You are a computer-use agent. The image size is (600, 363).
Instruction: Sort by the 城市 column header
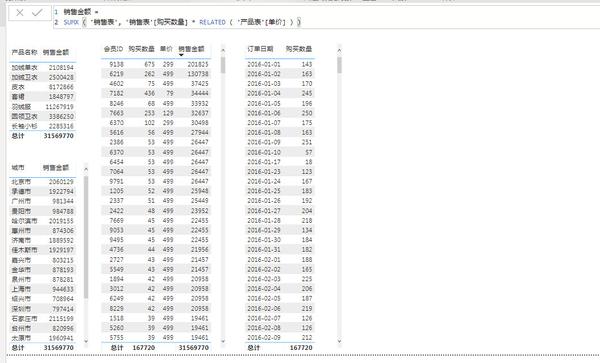coord(18,168)
